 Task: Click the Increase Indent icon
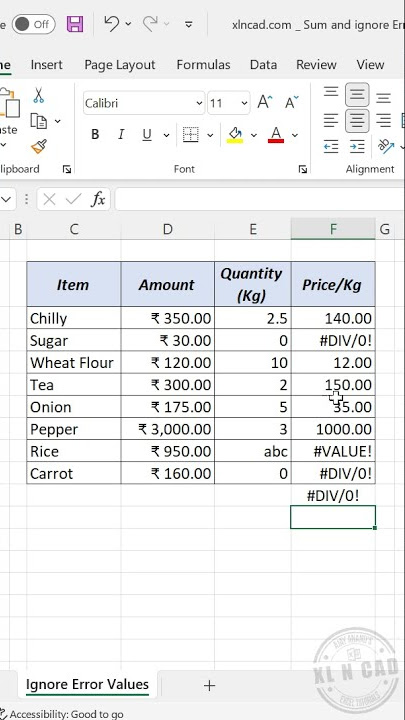[x=357, y=146]
